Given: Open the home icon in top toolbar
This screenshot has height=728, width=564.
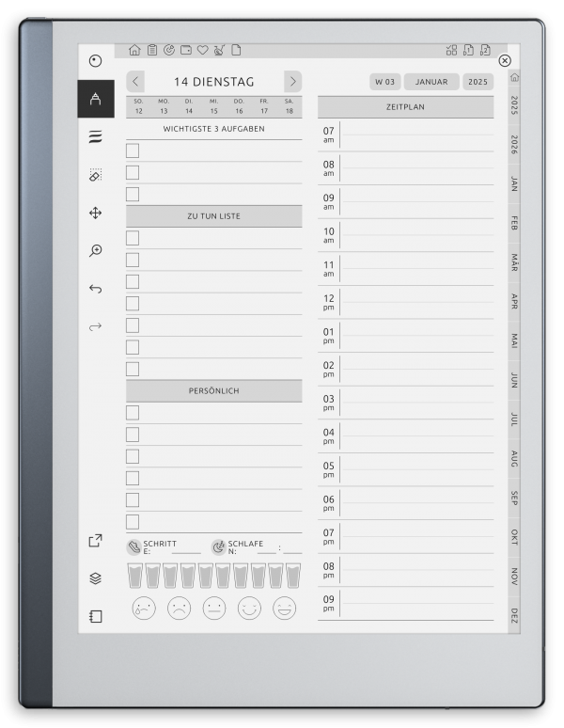Looking at the screenshot, I should pos(134,50).
